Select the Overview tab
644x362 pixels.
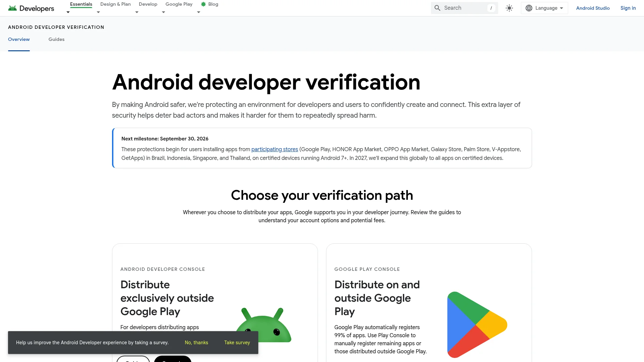pyautogui.click(x=19, y=39)
